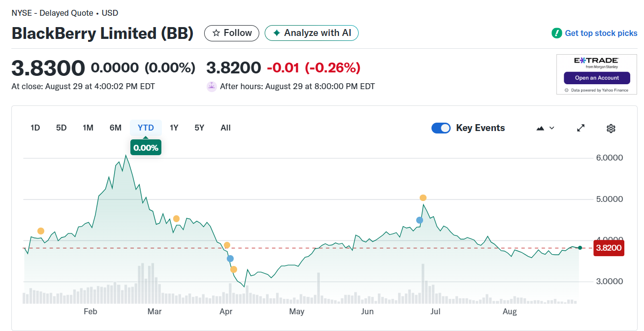Click the Analyze with AI button
This screenshot has width=644, height=331.
pos(311,33)
